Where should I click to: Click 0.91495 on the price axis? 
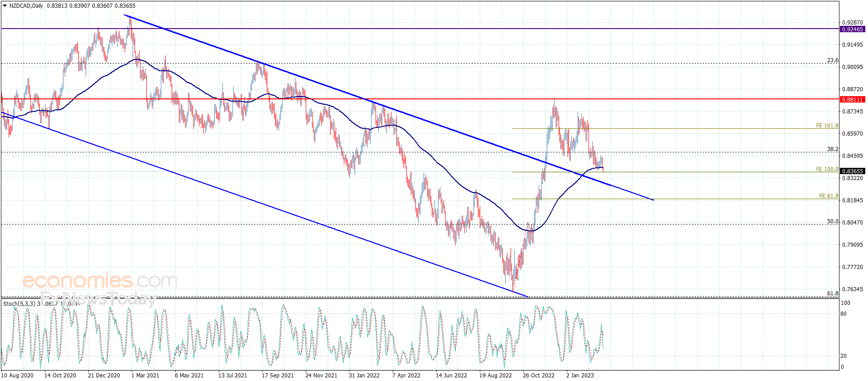point(852,45)
